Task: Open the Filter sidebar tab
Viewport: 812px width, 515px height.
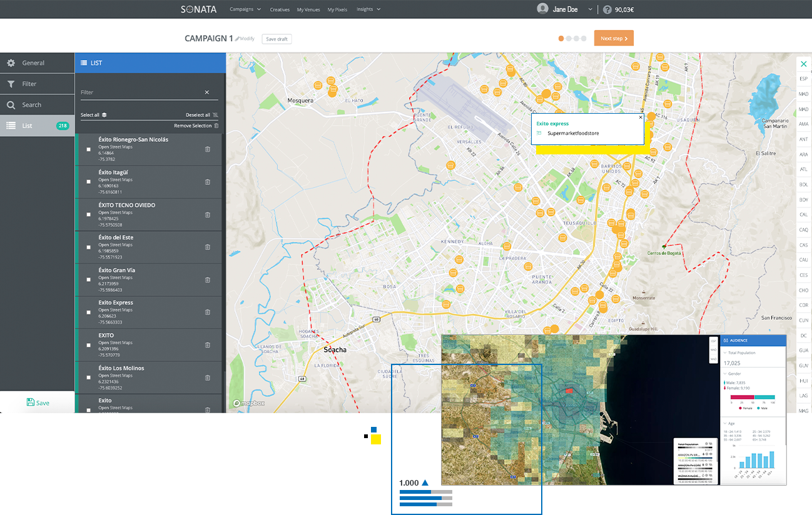Action: (37, 84)
